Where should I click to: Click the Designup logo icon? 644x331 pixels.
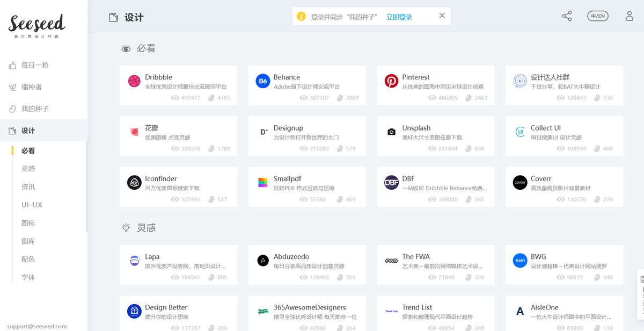(263, 132)
